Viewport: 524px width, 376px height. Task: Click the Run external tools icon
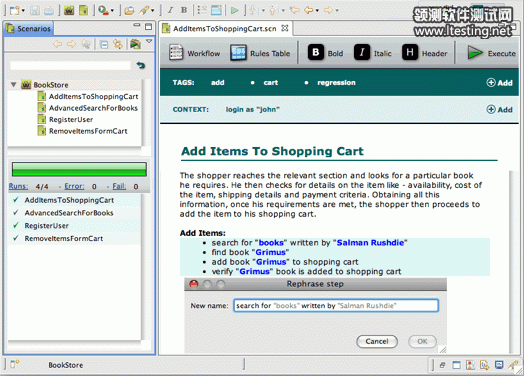tap(103, 10)
